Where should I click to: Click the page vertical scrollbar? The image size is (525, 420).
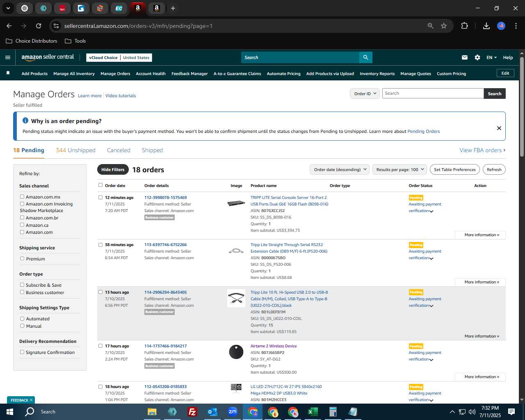click(x=522, y=107)
